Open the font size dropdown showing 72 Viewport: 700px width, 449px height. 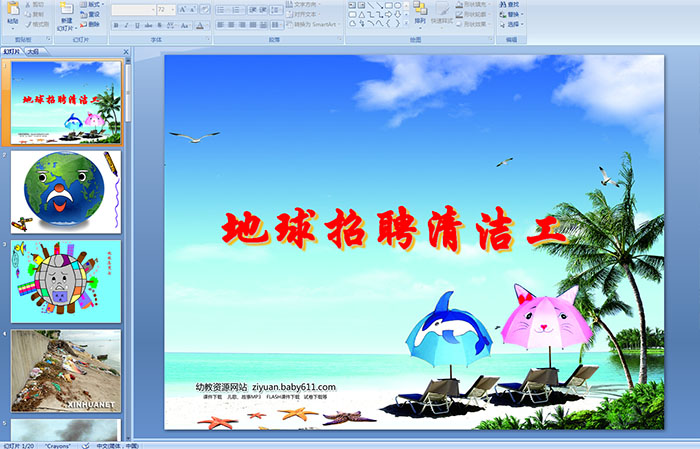pos(173,10)
